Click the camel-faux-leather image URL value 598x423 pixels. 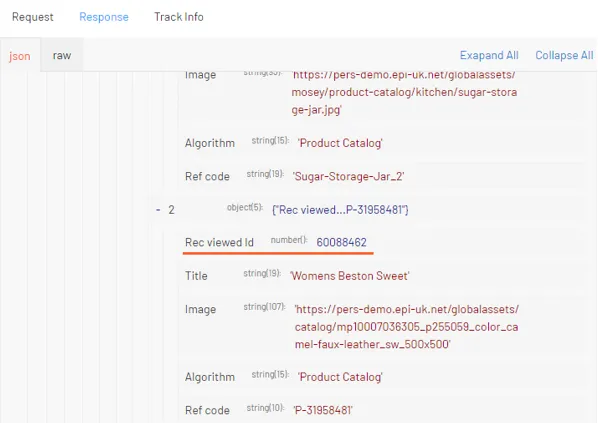407,327
